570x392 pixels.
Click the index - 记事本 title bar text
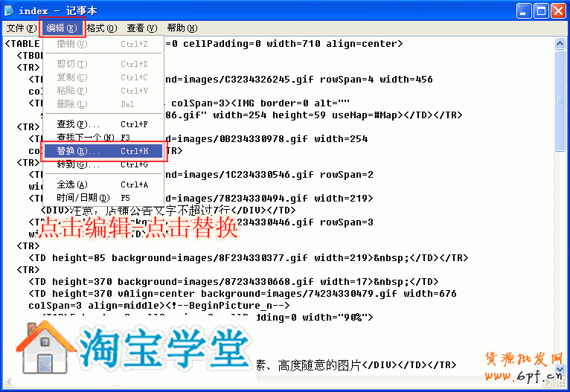click(61, 10)
